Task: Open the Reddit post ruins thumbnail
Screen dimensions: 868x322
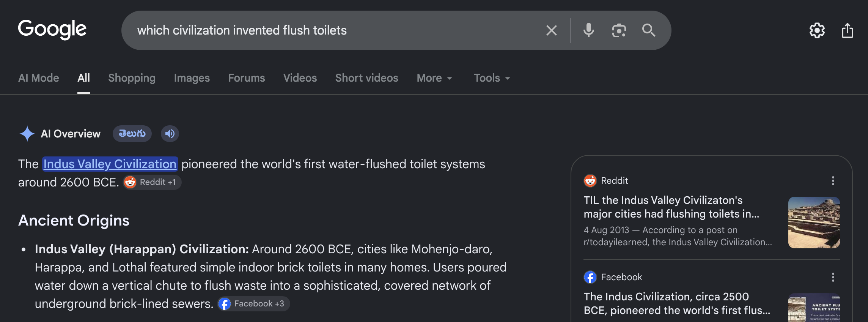Action: pos(814,223)
